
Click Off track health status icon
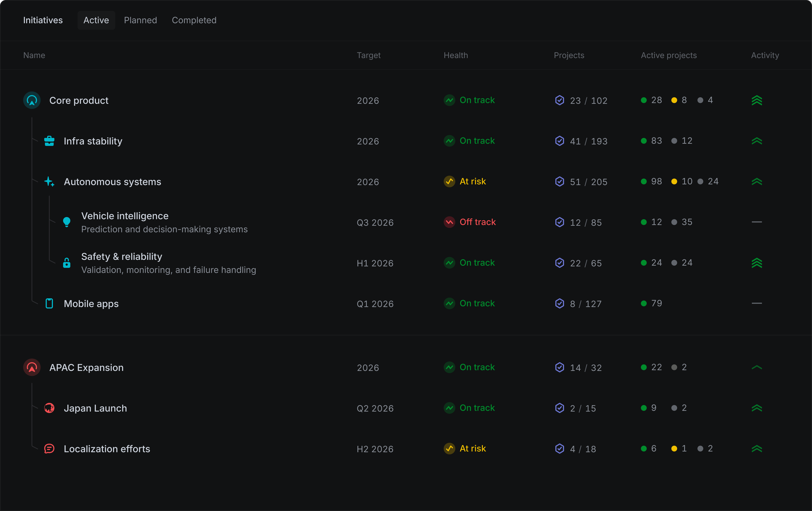pos(449,222)
